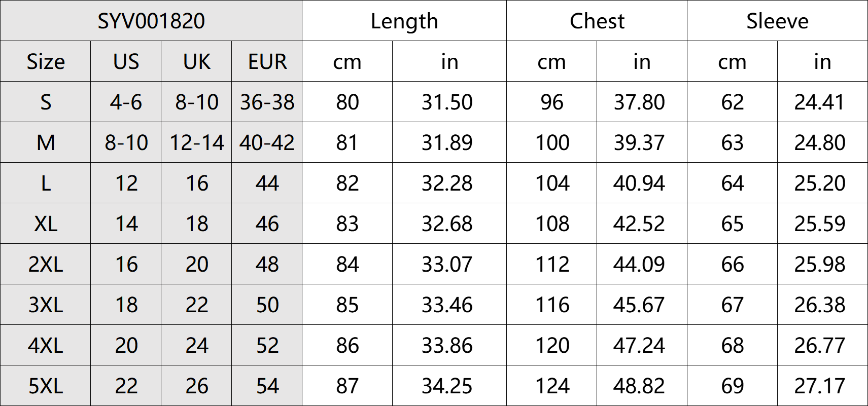
Task: Click sleeve inches value 27.17
Action: 819,386
